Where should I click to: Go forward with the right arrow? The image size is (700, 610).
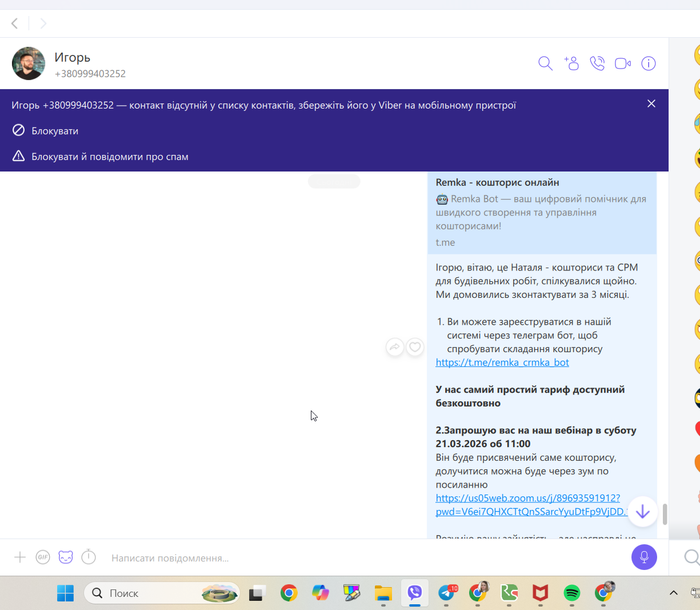(43, 23)
